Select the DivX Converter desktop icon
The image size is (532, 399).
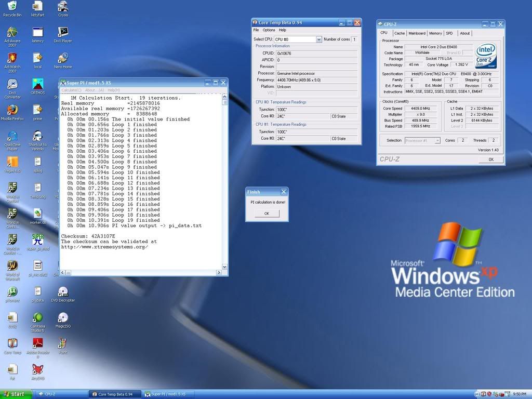[x=12, y=88]
